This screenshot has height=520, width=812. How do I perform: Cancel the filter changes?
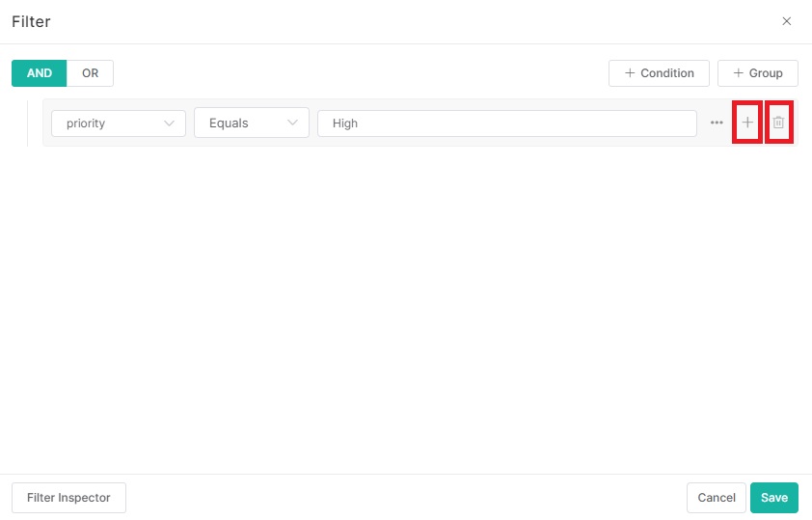716,498
